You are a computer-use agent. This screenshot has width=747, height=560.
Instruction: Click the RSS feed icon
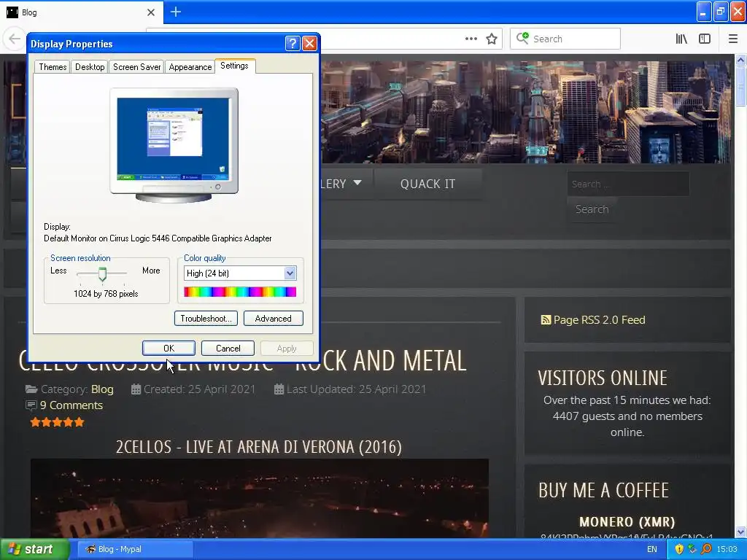(x=546, y=319)
